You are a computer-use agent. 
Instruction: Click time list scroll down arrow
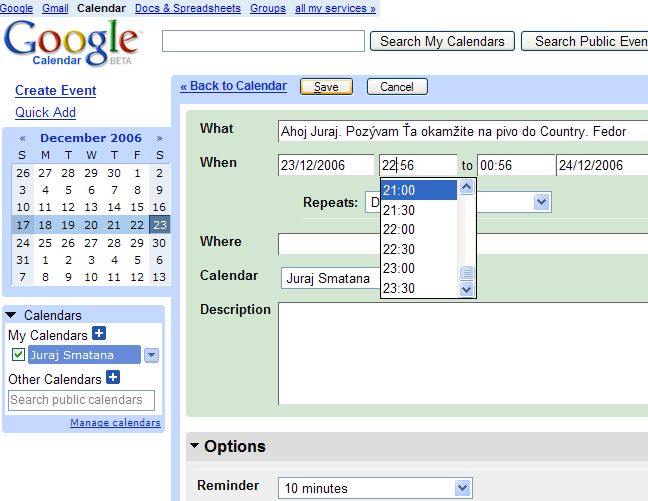[466, 289]
